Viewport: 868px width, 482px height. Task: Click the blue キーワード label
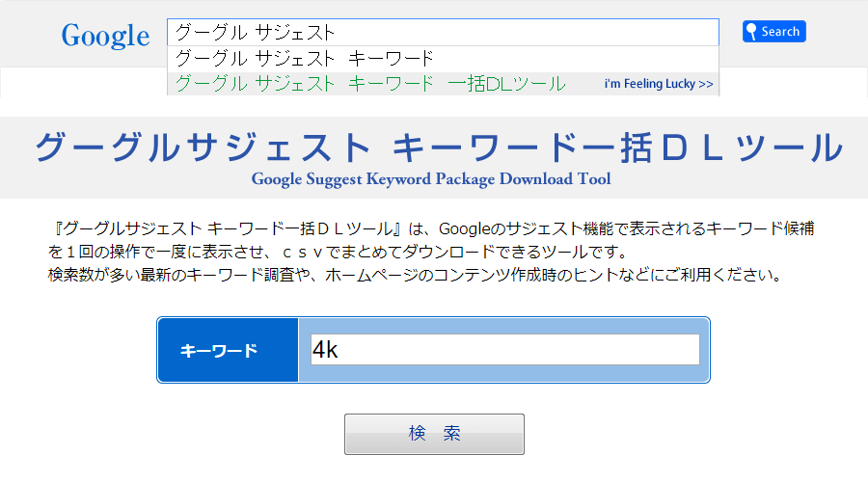pyautogui.click(x=228, y=350)
